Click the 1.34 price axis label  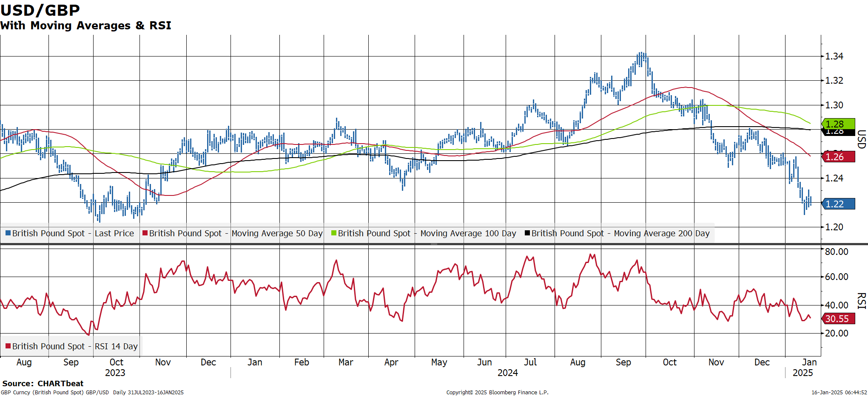click(x=834, y=56)
